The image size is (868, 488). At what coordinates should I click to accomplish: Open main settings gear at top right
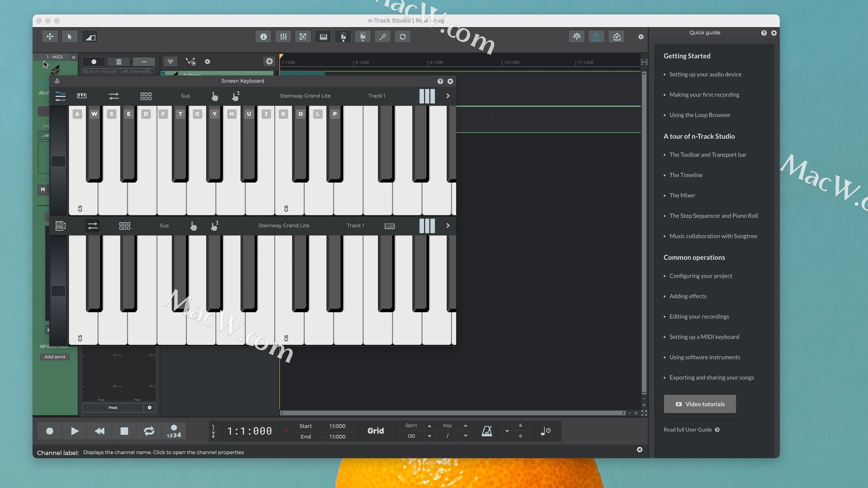pos(641,37)
